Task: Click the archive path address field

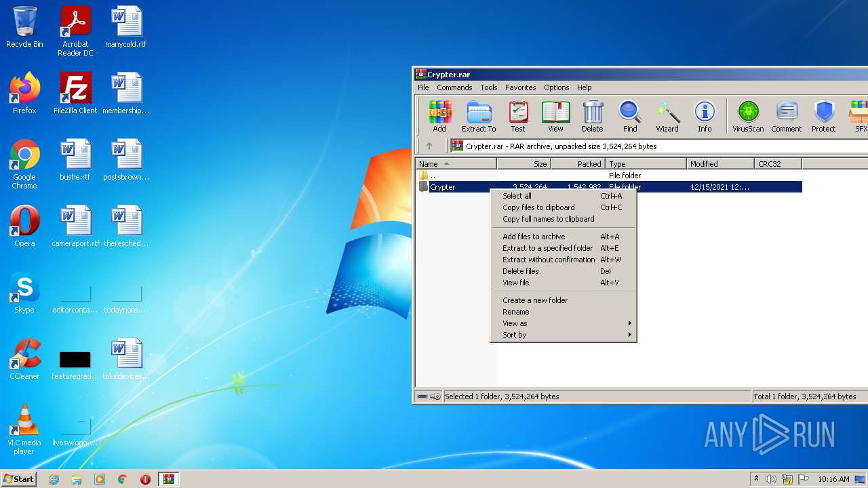Action: (x=658, y=146)
